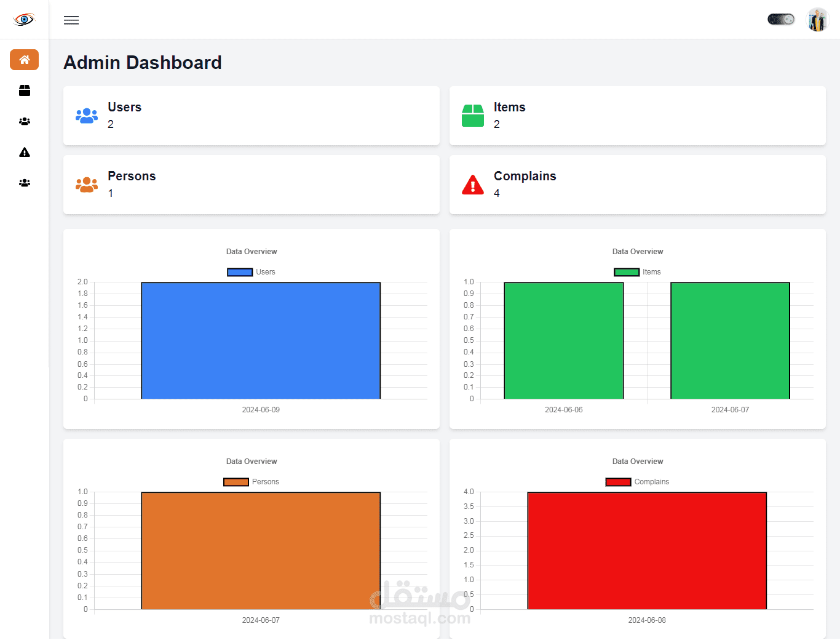Viewport: 840px width, 640px height.
Task: Open the profile avatar in the header
Action: [817, 20]
